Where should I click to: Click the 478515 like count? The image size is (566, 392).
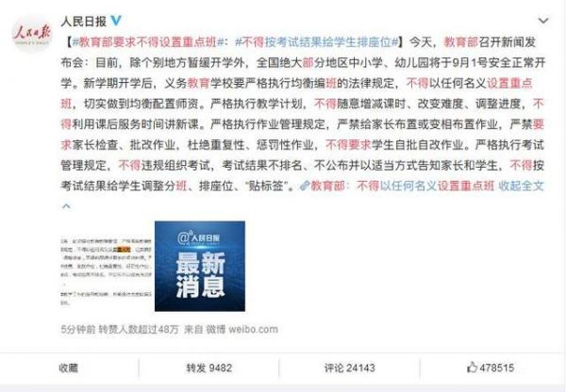click(x=497, y=367)
